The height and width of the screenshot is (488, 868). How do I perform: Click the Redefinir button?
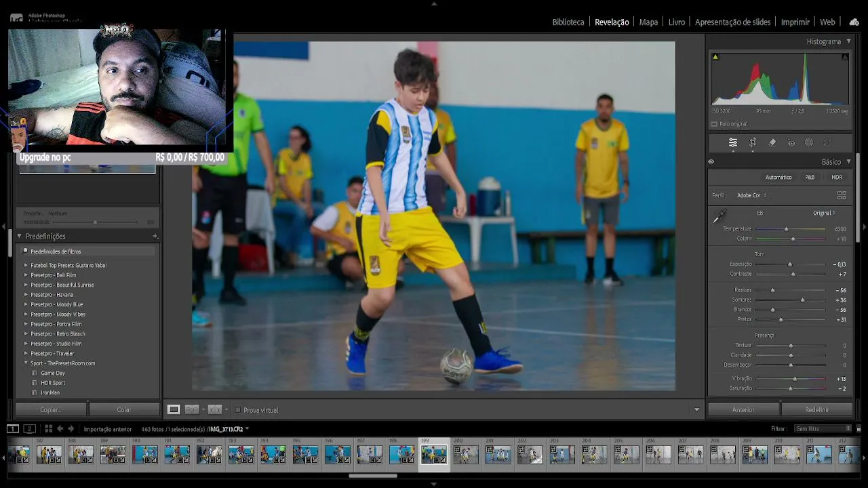tap(817, 409)
